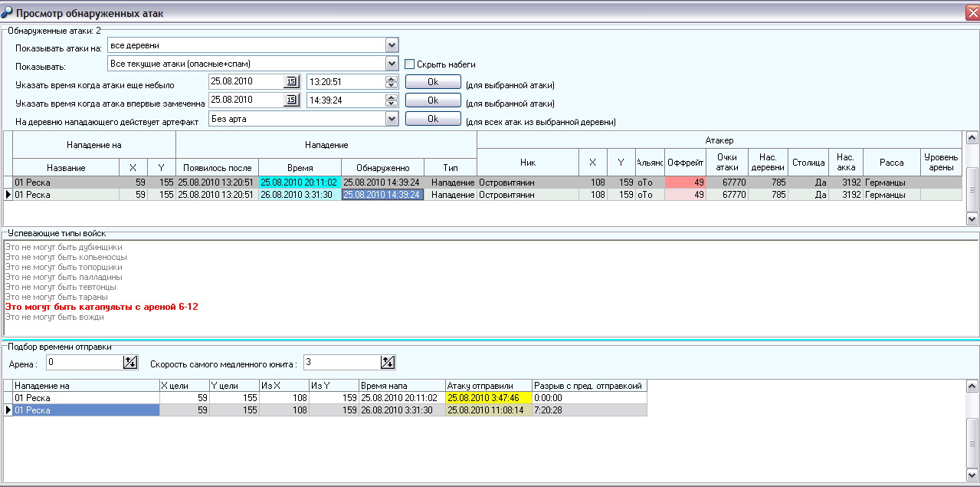
Task: Select cyan cell 25.08.2010 20:11:02 in attacks table
Action: click(300, 183)
